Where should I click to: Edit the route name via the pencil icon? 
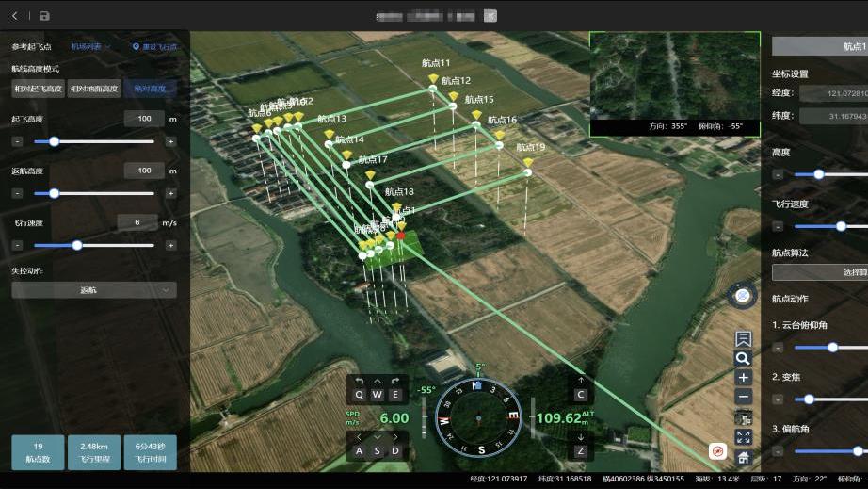coord(490,16)
